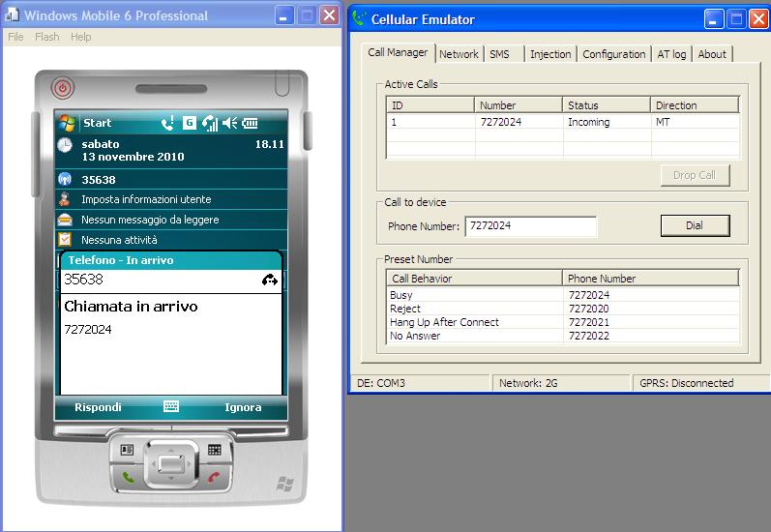Select the Busy preset row
Screen dimensions: 771x532
(563, 295)
